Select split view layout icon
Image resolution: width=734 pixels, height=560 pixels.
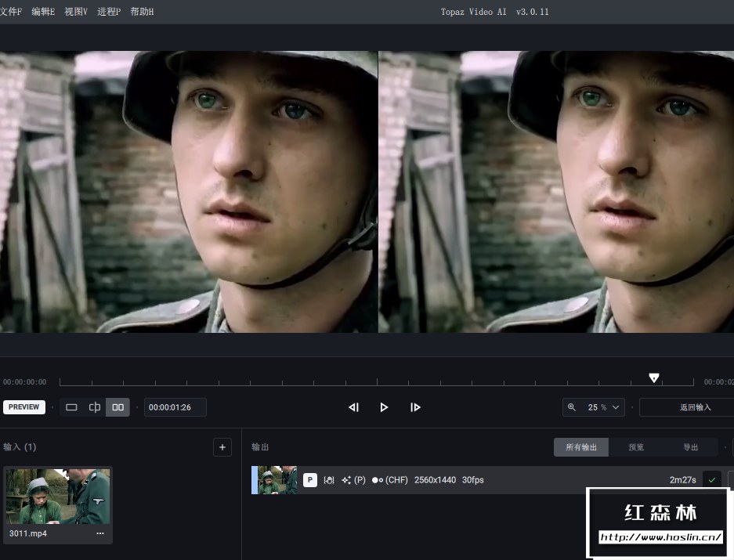[95, 407]
